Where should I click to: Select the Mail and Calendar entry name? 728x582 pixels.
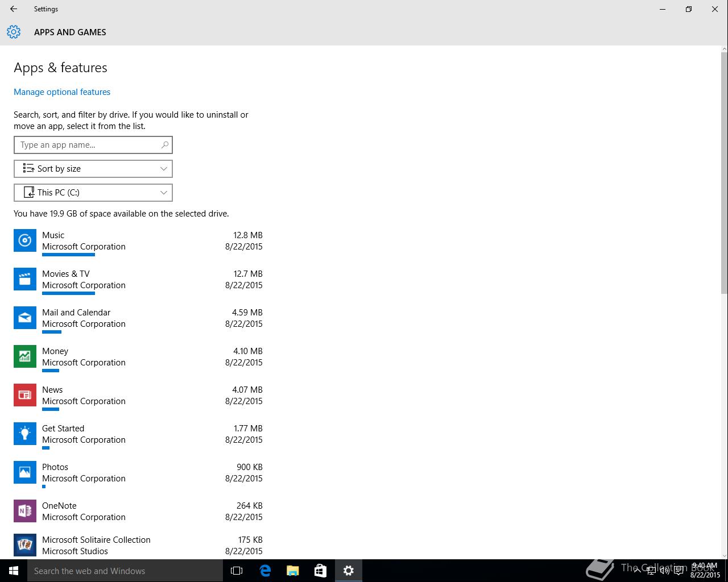pyautogui.click(x=76, y=313)
